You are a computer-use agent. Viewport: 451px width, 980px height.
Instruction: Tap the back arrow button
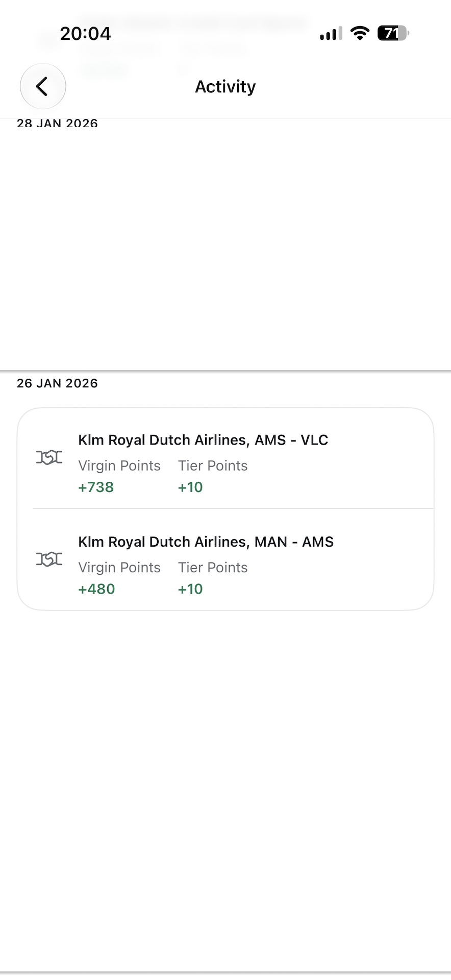click(43, 86)
